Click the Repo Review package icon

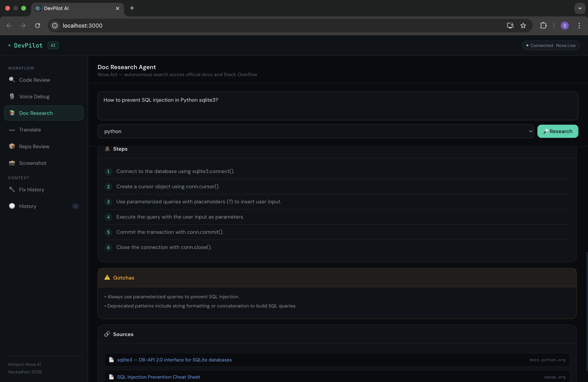coord(12,146)
